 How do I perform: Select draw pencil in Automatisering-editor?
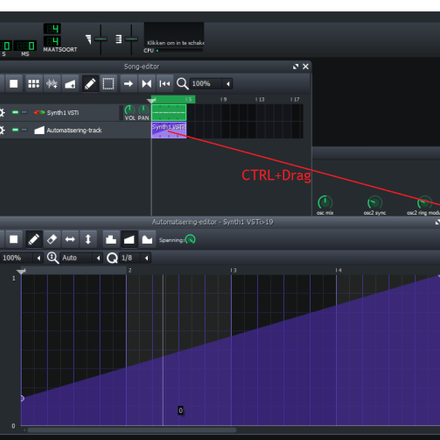tap(33, 239)
